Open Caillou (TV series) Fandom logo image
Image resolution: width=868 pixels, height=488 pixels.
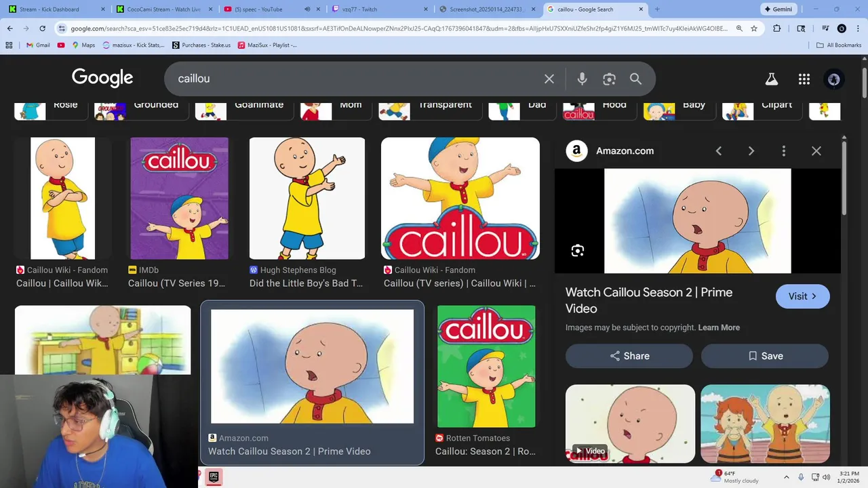pyautogui.click(x=460, y=199)
